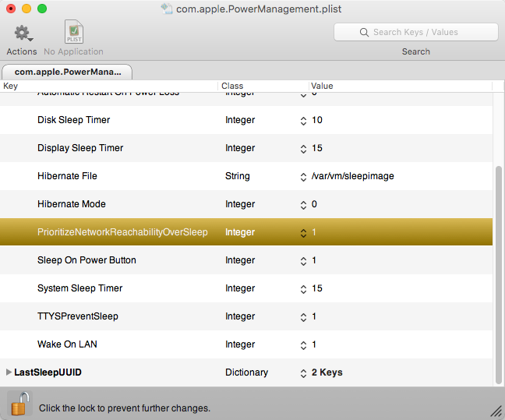The width and height of the screenshot is (505, 420).
Task: Open class stepper for Hibernate File
Action: (303, 177)
